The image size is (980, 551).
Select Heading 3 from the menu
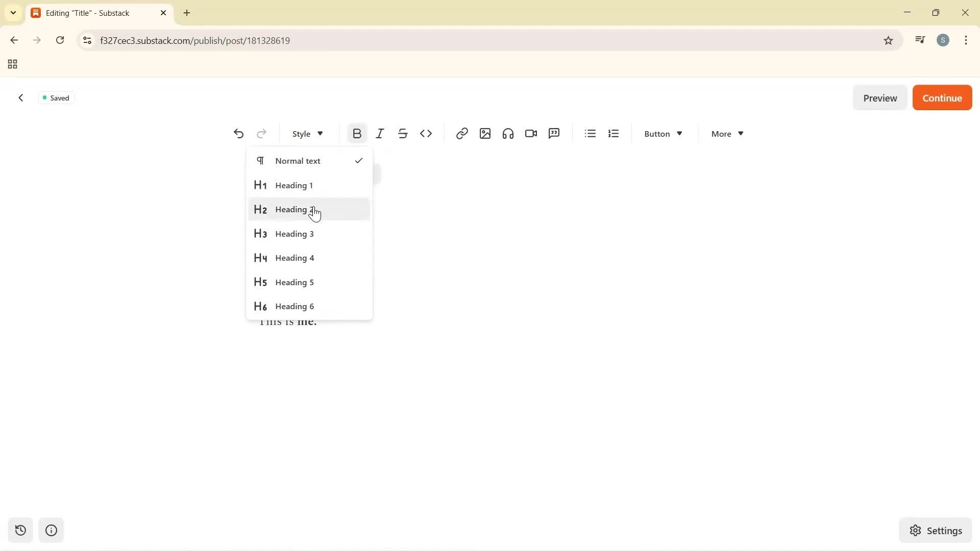pyautogui.click(x=295, y=234)
